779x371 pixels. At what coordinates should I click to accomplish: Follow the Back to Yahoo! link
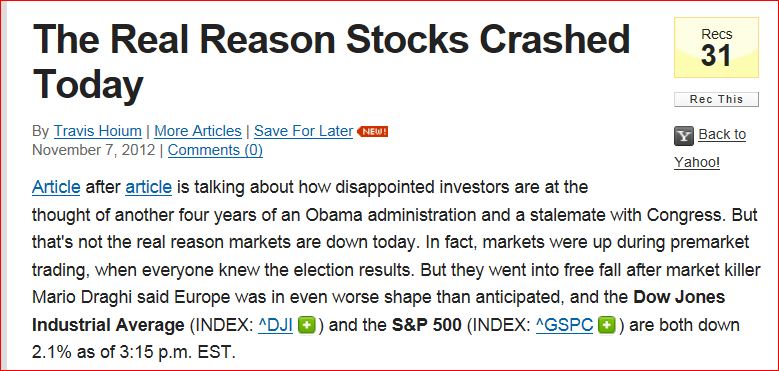pyautogui.click(x=710, y=148)
